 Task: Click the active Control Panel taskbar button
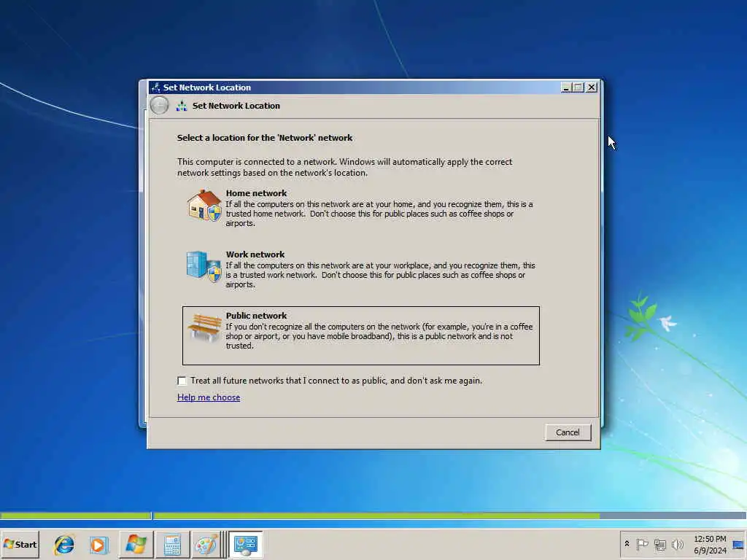(x=246, y=544)
